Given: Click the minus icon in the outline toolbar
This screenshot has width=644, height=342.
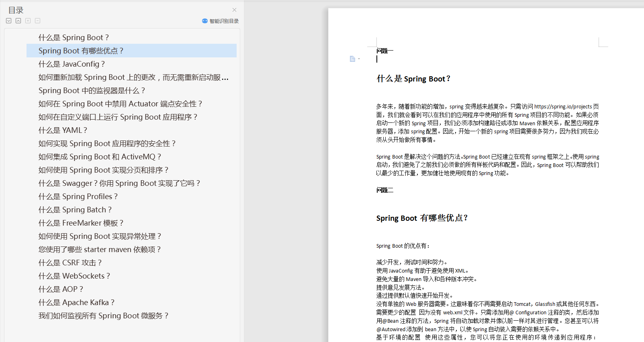Looking at the screenshot, I should click(x=38, y=21).
